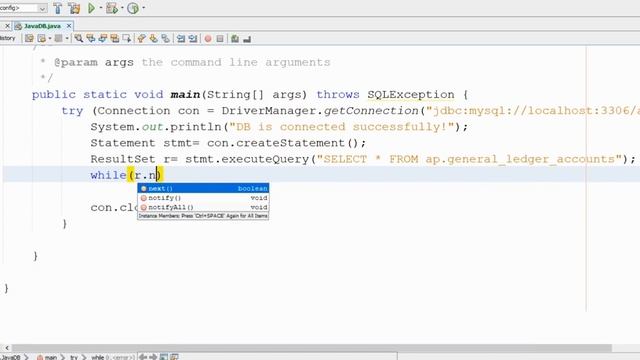This screenshot has width=640, height=360.
Task: Click the while keyword in the code
Action: pyautogui.click(x=108, y=175)
